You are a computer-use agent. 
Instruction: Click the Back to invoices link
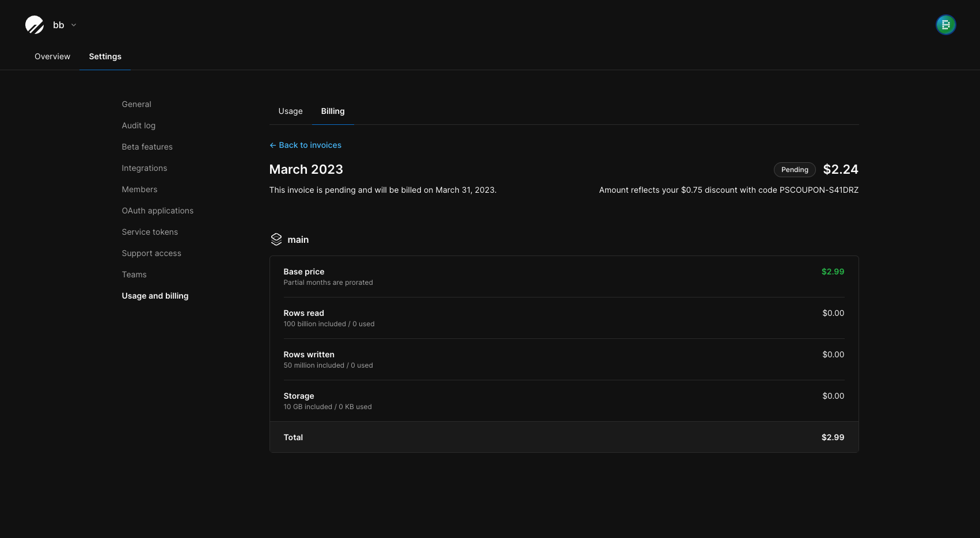coord(310,145)
